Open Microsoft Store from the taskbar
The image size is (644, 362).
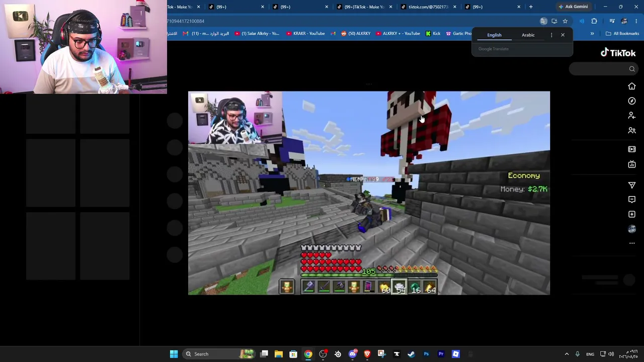293,354
